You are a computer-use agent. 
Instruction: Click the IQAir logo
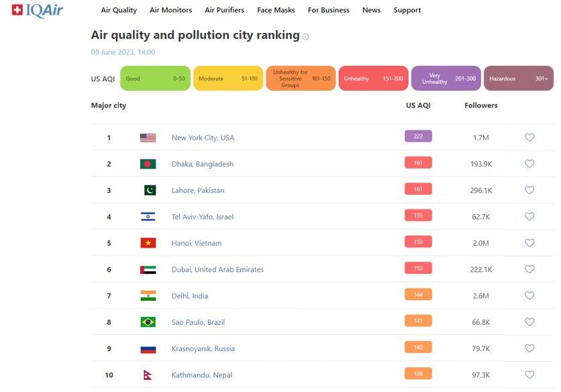point(37,10)
